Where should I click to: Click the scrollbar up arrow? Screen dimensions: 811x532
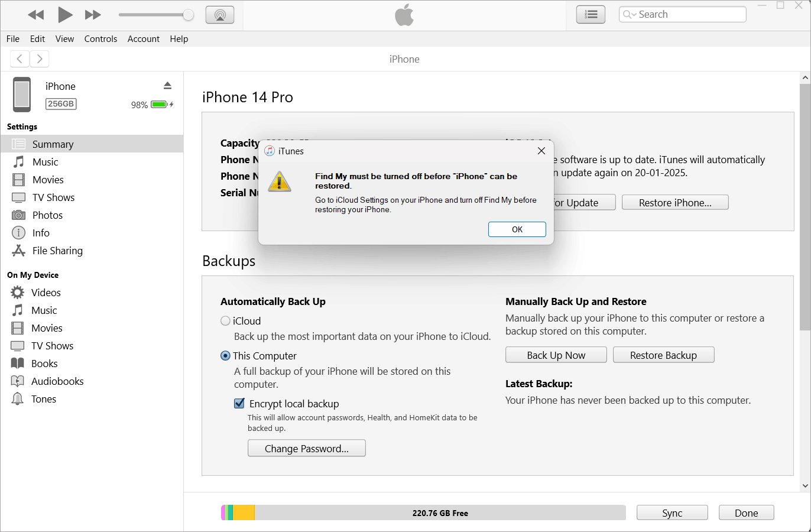pos(805,77)
